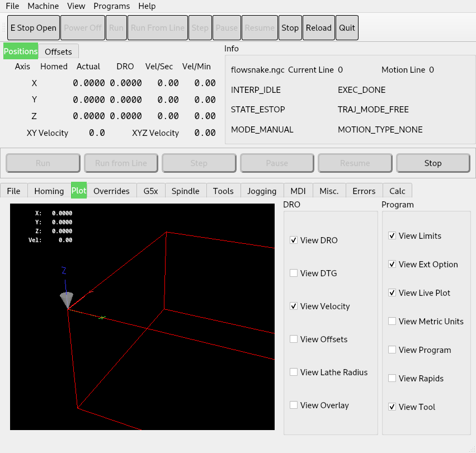Screen dimensions: 476x453
Task: Open the Jogging tab
Action: pos(262,191)
